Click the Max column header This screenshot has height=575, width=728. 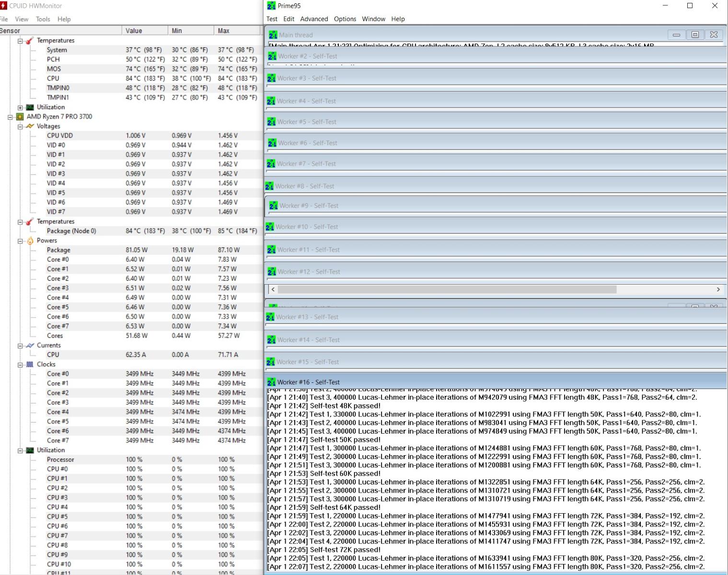tap(238, 31)
